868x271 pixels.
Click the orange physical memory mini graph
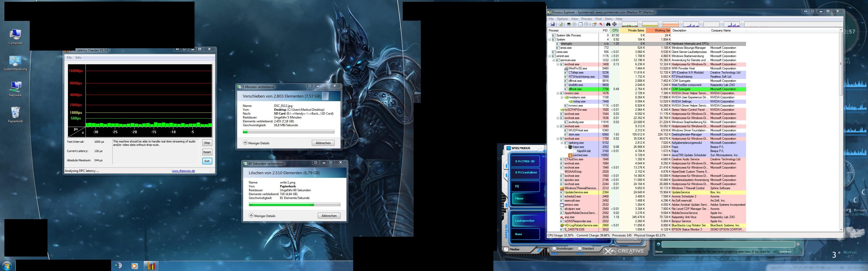[671, 24]
